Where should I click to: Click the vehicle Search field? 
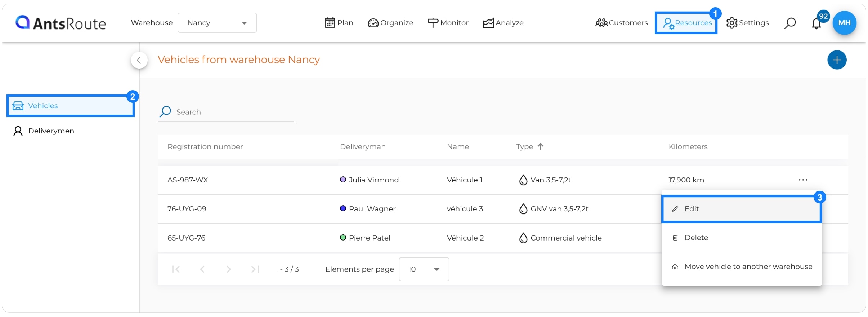(234, 112)
